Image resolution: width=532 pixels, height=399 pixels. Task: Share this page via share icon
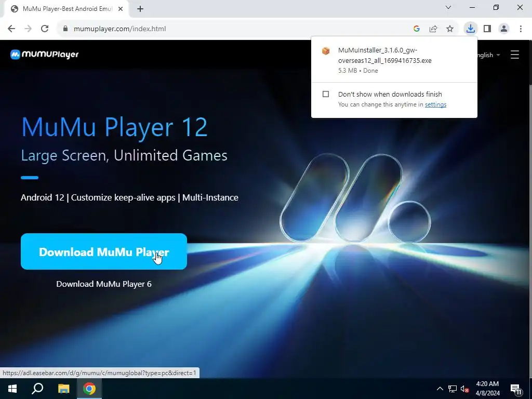coord(433,29)
